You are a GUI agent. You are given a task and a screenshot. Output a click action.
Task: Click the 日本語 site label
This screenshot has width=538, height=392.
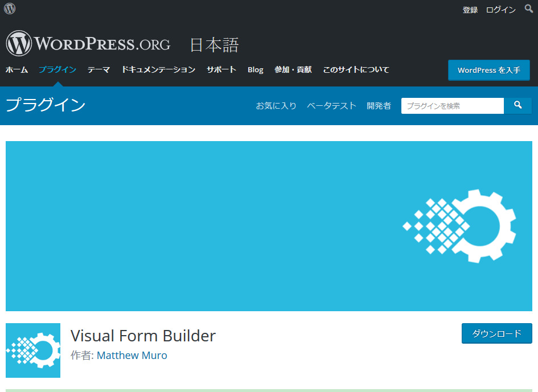[215, 46]
